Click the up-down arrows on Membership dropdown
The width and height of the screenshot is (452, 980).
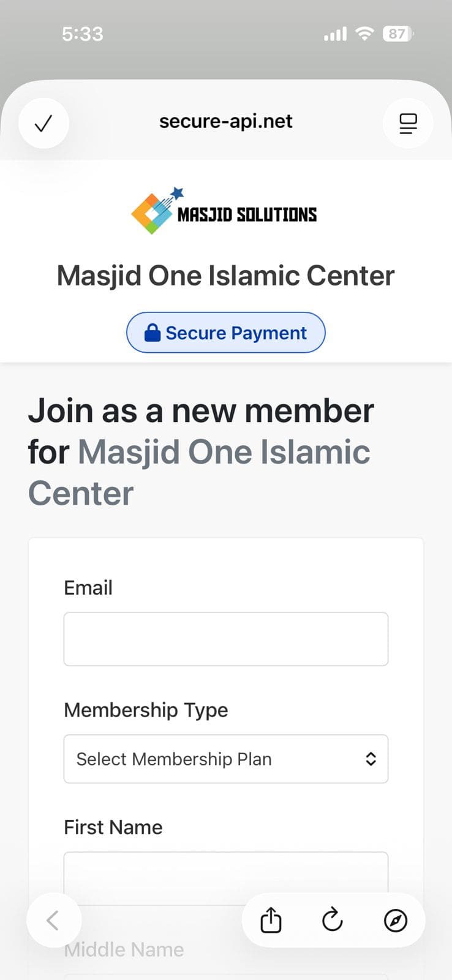click(371, 759)
